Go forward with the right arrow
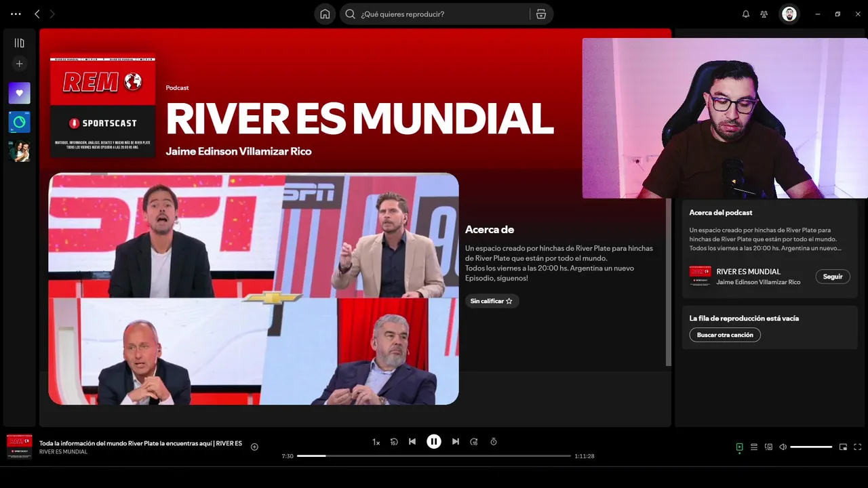868x488 pixels. [x=52, y=14]
